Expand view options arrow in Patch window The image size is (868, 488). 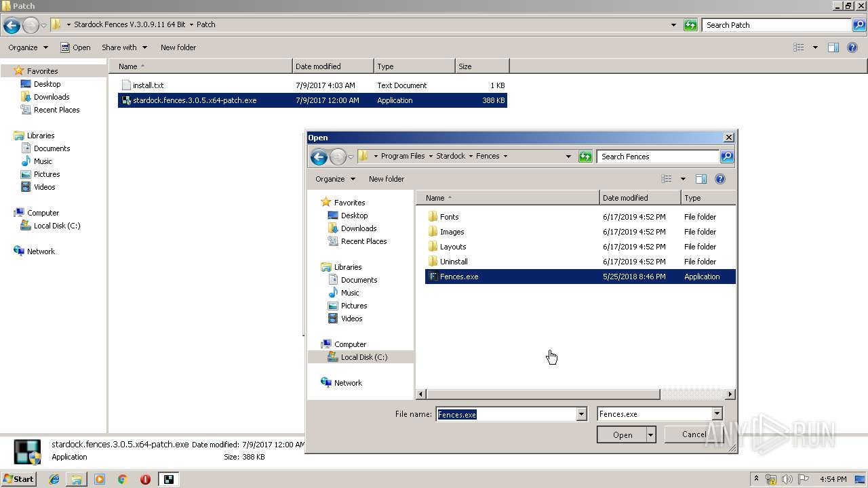pyautogui.click(x=815, y=47)
